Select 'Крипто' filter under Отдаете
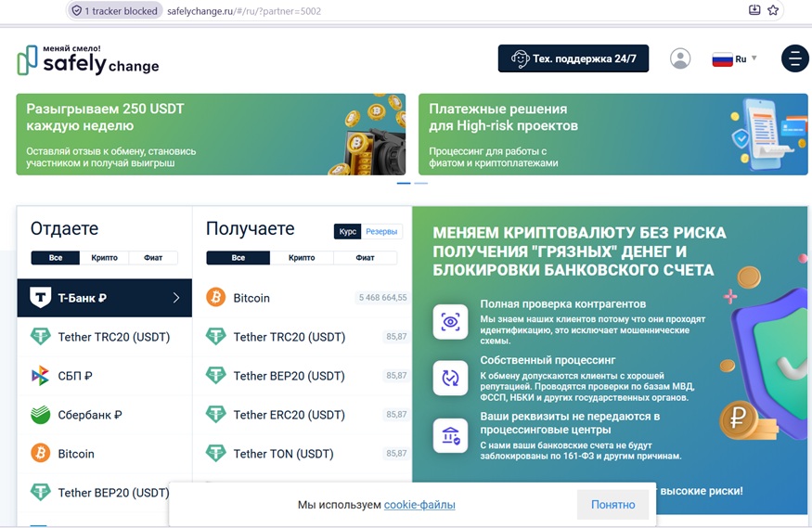Image resolution: width=812 pixels, height=528 pixels. click(104, 258)
